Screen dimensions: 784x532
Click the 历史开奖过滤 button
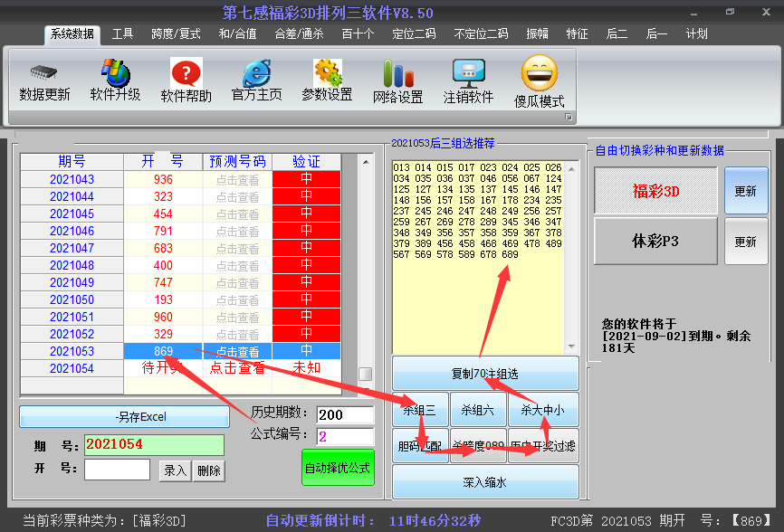(543, 445)
